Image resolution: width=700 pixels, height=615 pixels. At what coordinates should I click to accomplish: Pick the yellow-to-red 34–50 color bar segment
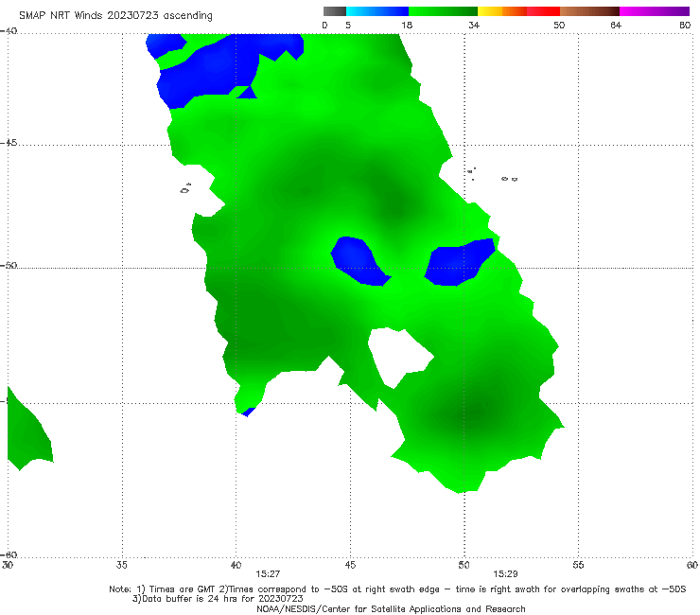[x=518, y=11]
